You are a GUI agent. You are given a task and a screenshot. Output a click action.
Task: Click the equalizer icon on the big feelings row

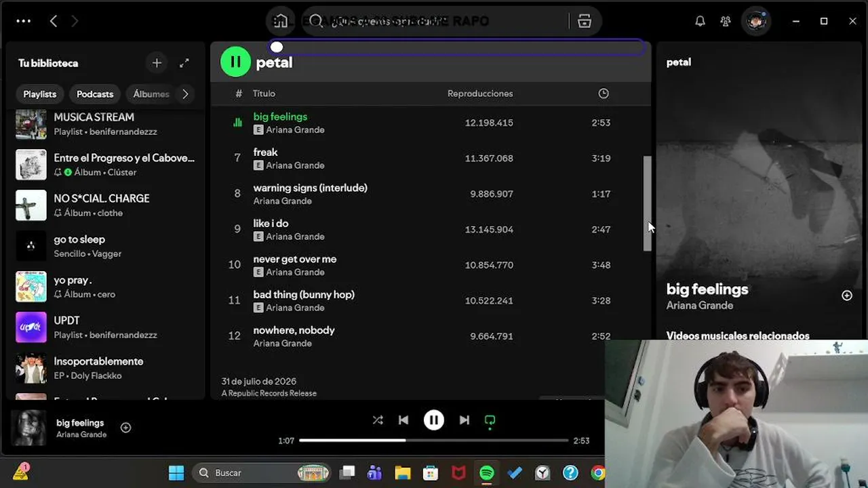click(x=237, y=123)
